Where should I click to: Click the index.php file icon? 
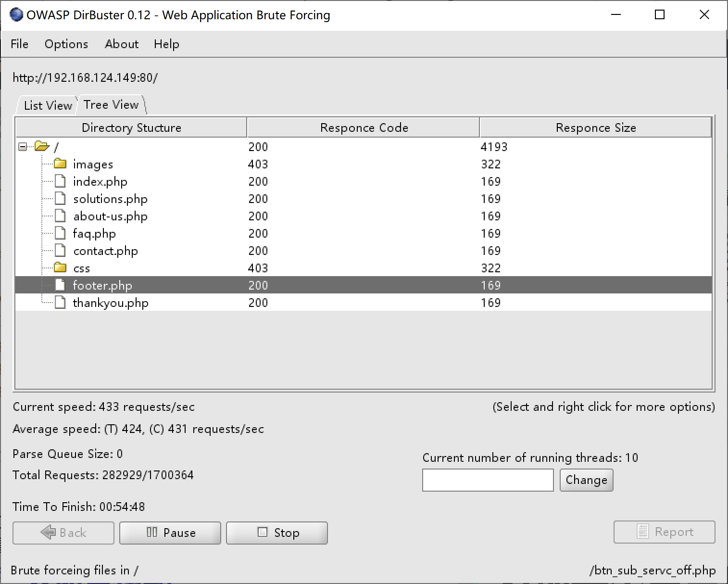coord(60,181)
